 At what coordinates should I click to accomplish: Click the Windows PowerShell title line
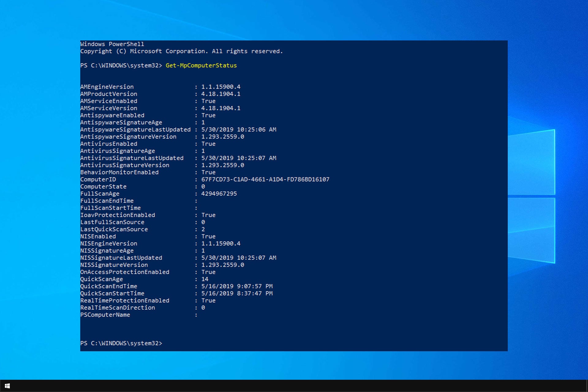(112, 44)
